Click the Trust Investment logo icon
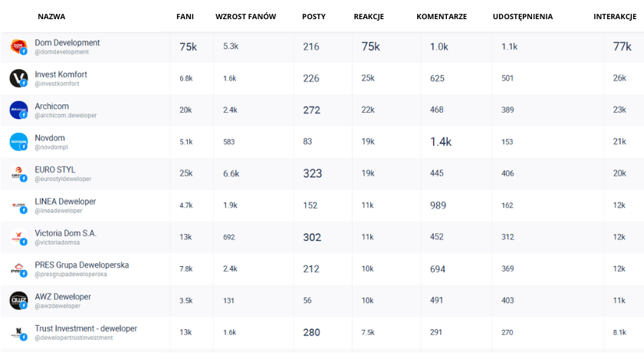 18,332
